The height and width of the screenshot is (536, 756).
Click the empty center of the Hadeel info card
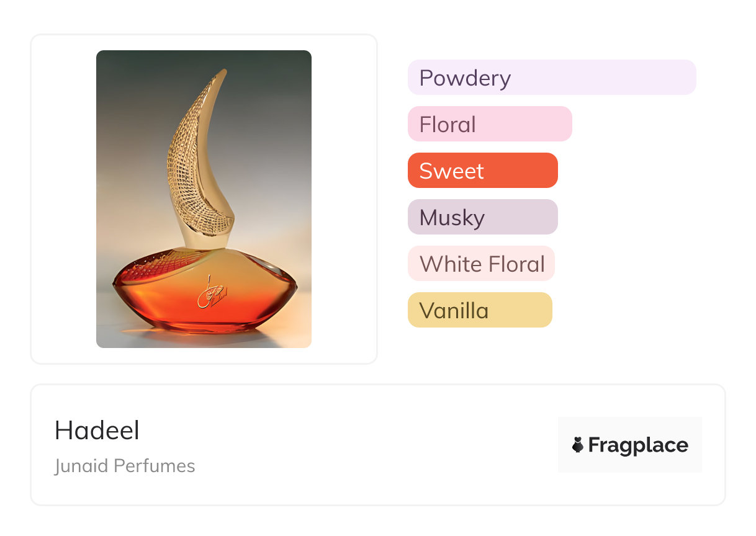pyautogui.click(x=372, y=445)
